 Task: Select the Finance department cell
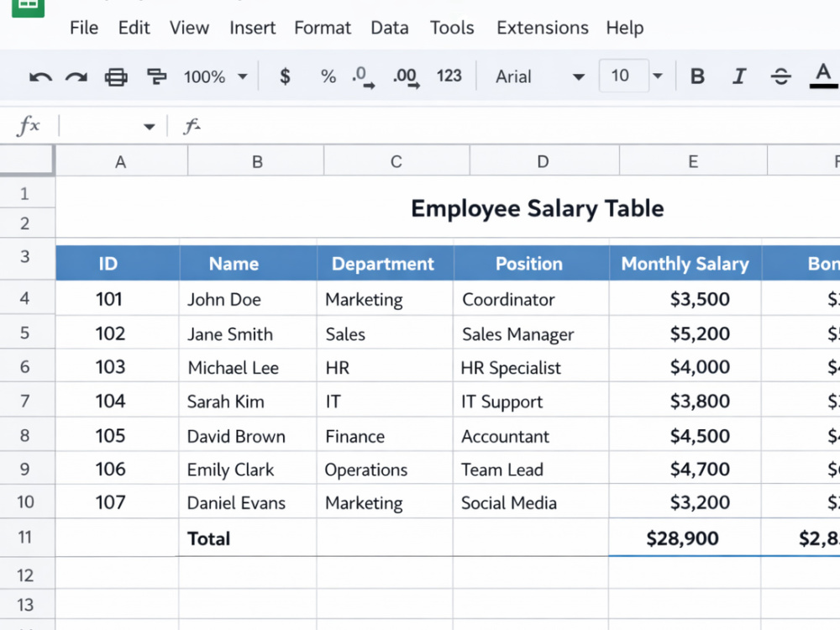point(385,435)
